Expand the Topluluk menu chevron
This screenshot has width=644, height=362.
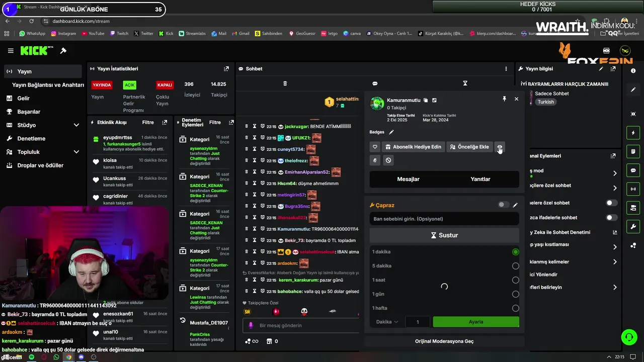[x=76, y=152]
